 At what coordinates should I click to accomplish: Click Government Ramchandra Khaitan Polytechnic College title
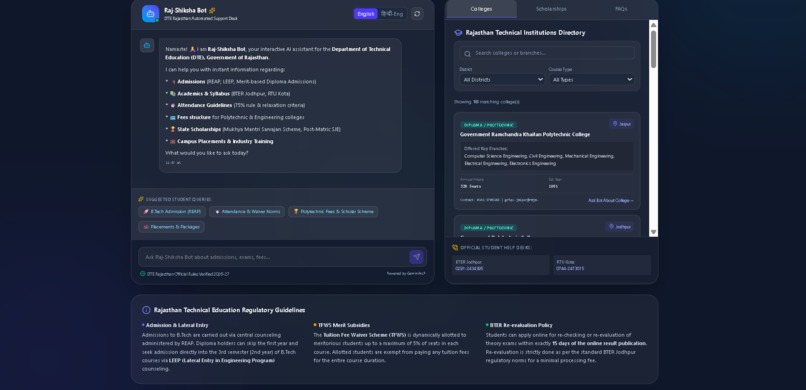pos(525,135)
